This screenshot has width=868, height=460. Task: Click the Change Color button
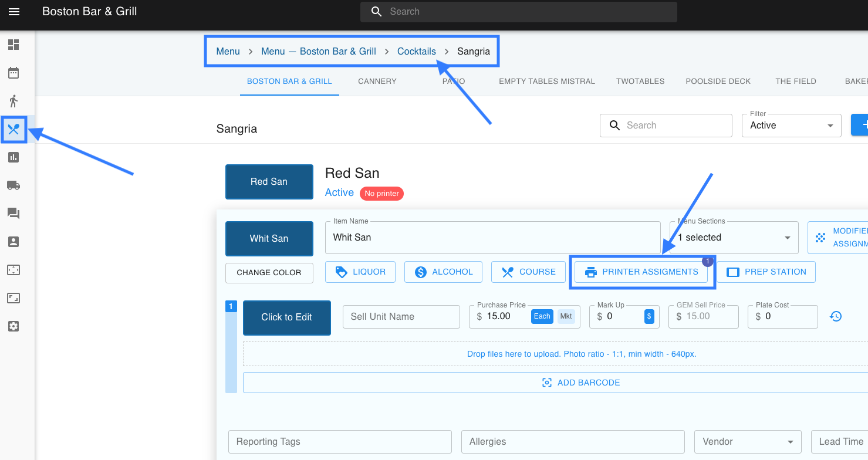tap(269, 273)
